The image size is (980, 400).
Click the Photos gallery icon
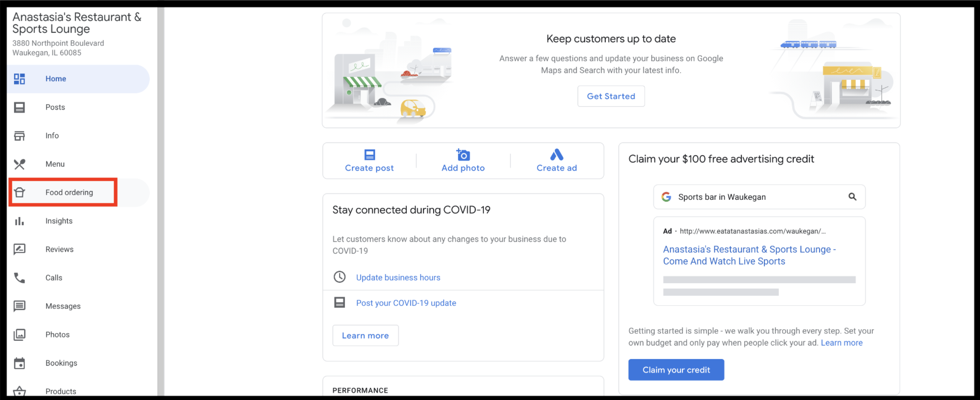(x=20, y=335)
